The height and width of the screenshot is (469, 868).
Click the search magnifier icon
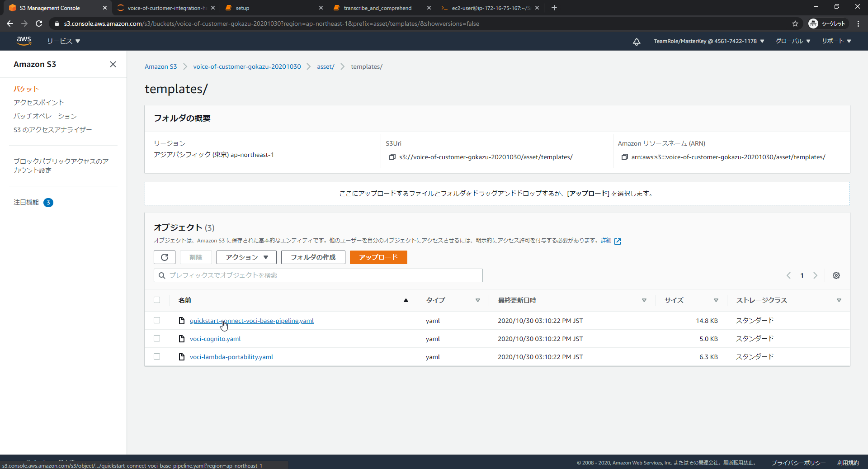click(x=162, y=275)
